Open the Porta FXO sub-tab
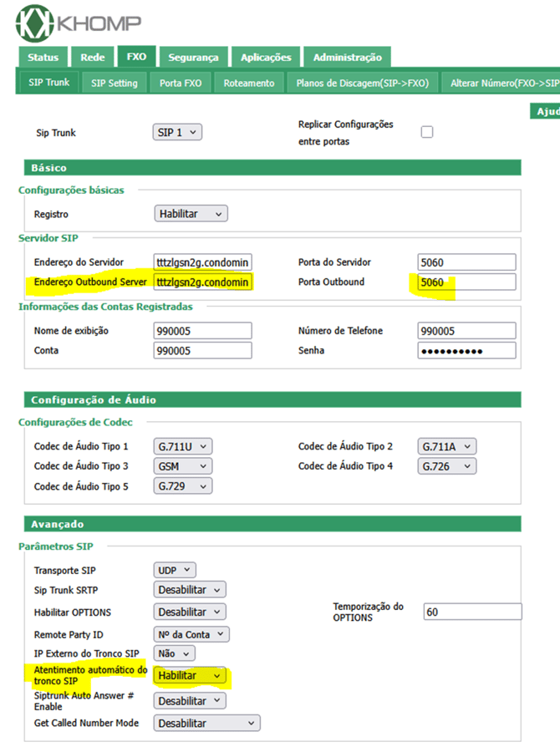Image resolution: width=560 pixels, height=752 pixels. 181,84
